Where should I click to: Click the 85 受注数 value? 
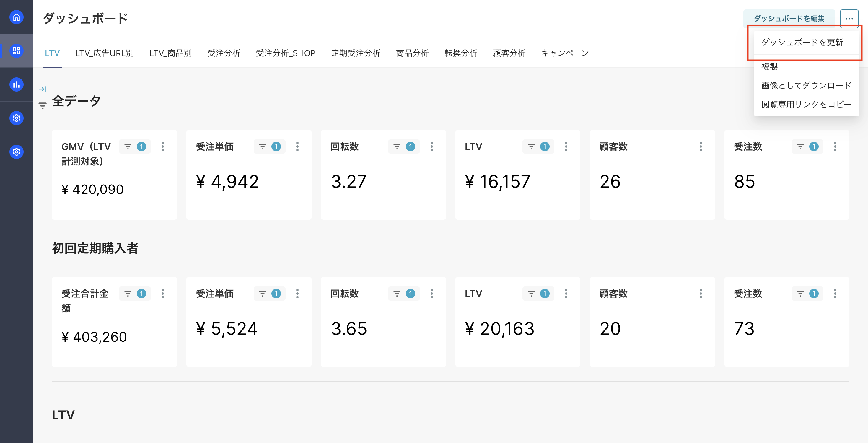tap(744, 182)
